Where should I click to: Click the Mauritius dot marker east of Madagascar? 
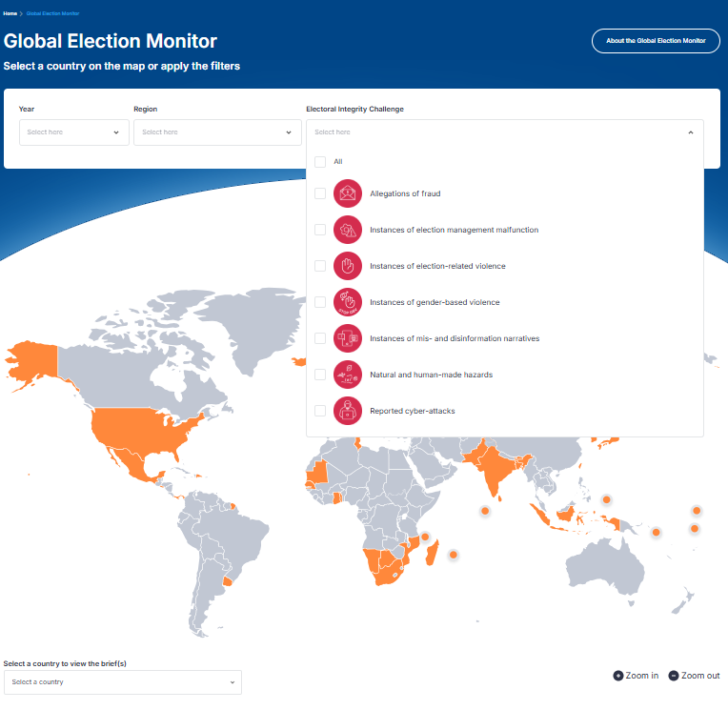pyautogui.click(x=454, y=555)
